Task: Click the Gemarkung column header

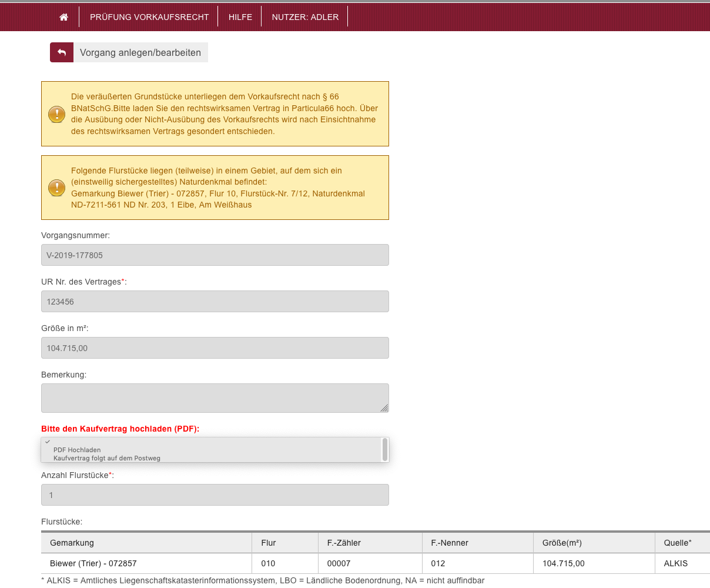Action: coord(72,543)
